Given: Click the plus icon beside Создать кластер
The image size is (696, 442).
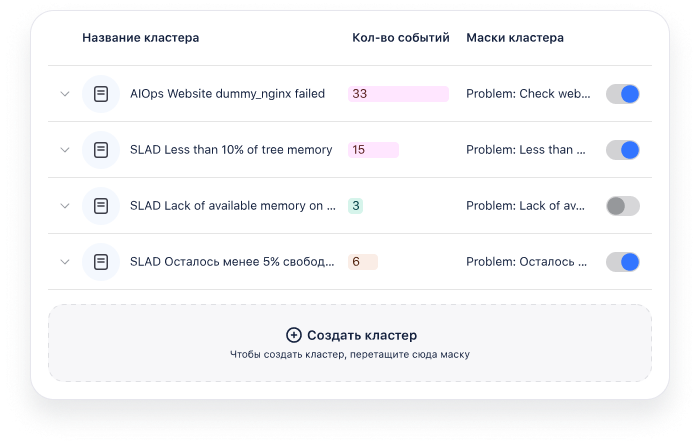Looking at the screenshot, I should click(293, 335).
